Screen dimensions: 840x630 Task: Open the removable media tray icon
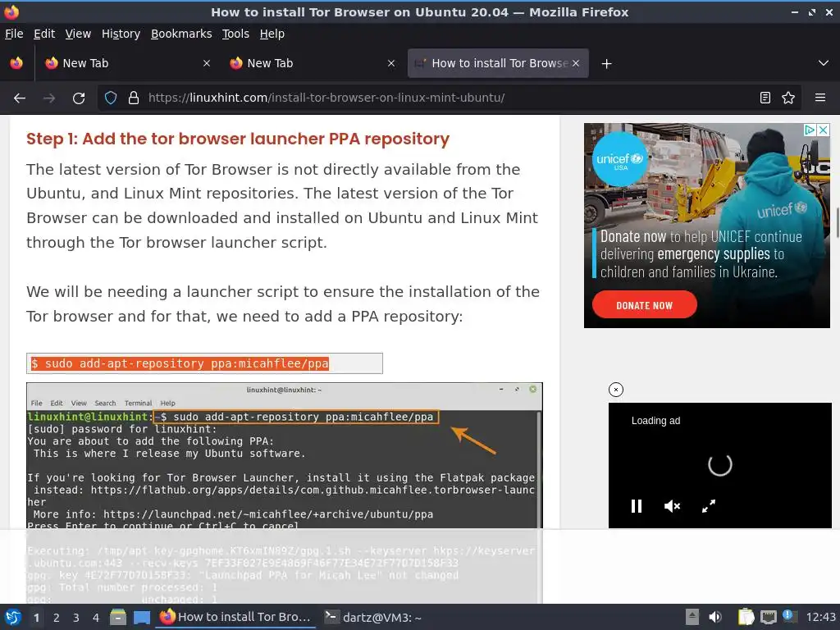tap(692, 617)
